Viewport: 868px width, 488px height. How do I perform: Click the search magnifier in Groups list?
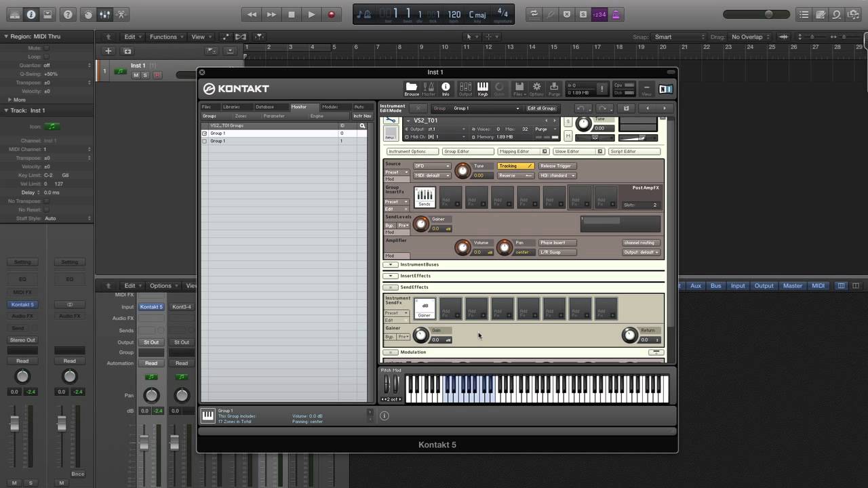coord(363,125)
